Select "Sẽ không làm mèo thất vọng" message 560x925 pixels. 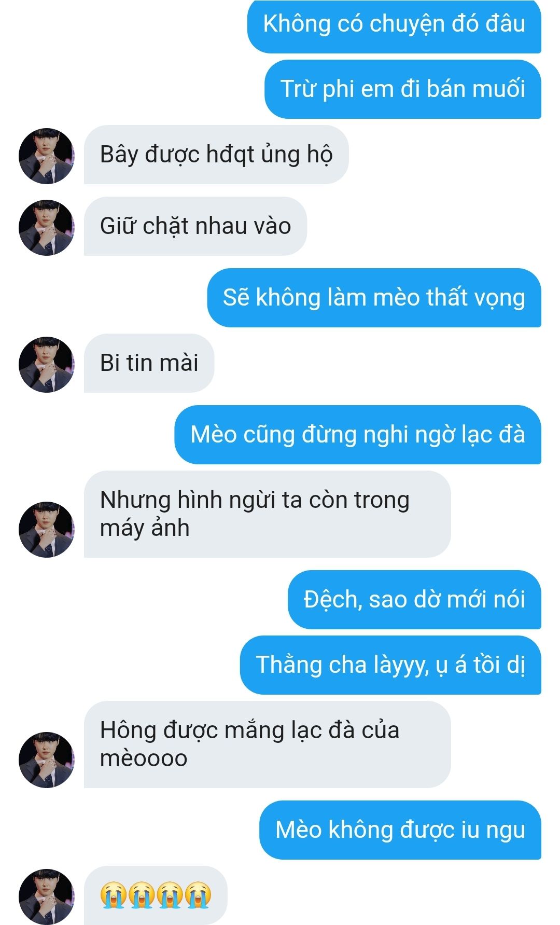point(374,298)
